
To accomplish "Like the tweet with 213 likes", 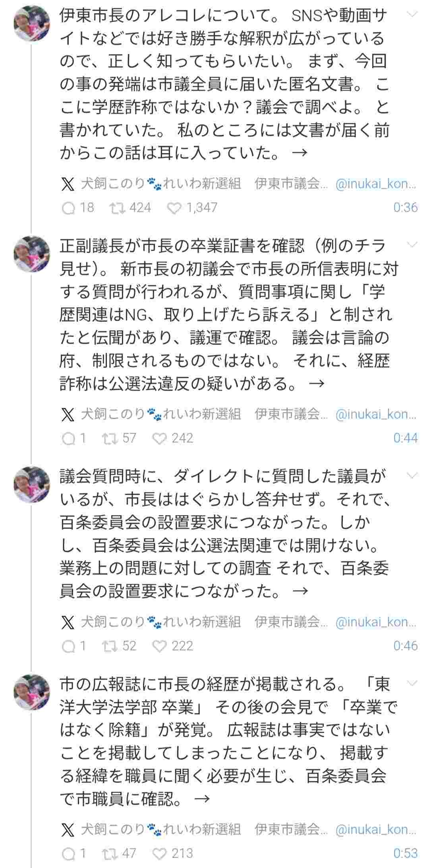I will [x=160, y=853].
